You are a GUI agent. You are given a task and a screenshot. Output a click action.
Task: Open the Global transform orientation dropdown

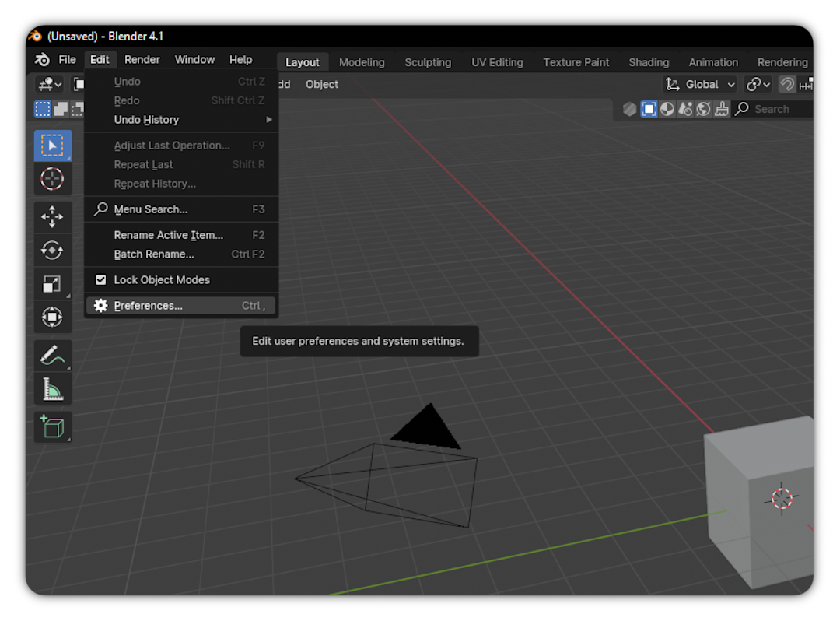coord(698,84)
